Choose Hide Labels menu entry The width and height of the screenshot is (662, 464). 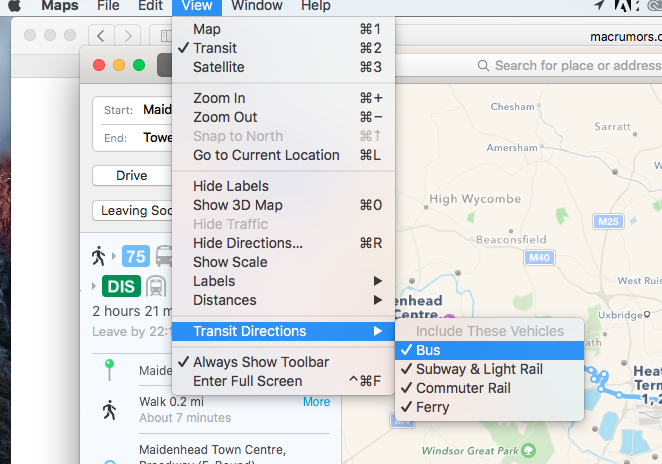click(x=283, y=186)
